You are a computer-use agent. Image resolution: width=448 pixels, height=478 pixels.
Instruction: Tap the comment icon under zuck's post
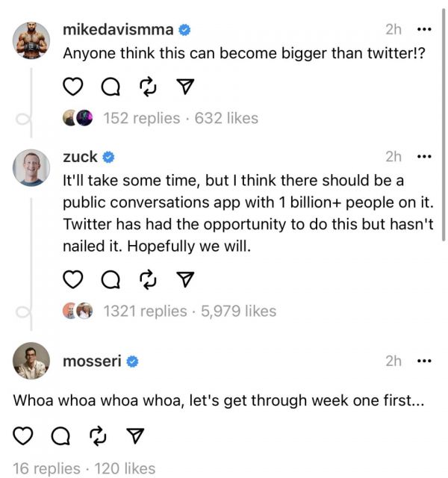[x=110, y=280]
